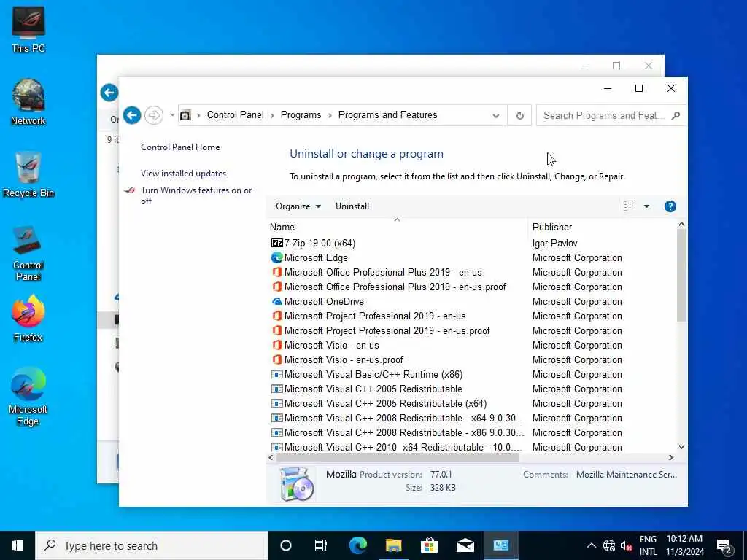Open the view options dropdown arrow
Viewport: 747px width, 560px height.
click(646, 206)
